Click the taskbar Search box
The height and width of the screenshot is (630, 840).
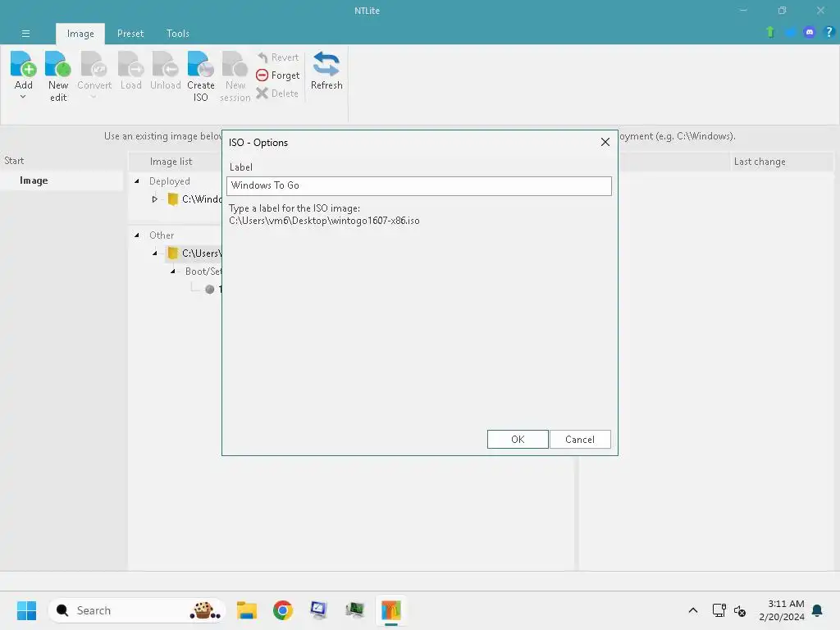pyautogui.click(x=137, y=610)
